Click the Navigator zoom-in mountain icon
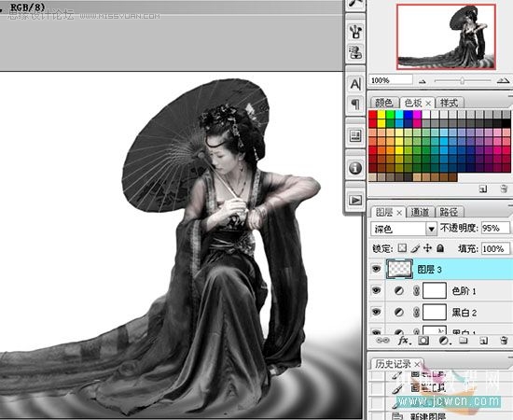This screenshot has width=513, height=420. [x=503, y=80]
